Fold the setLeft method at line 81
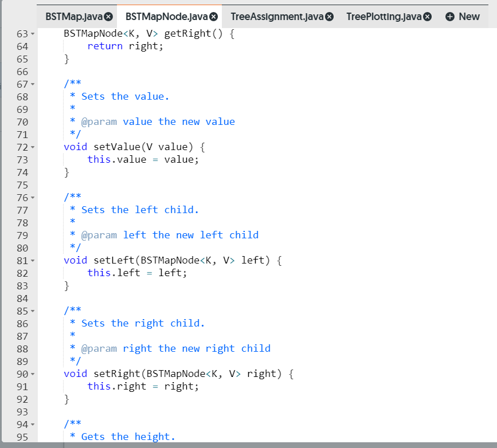The width and height of the screenshot is (497, 448). pyautogui.click(x=33, y=260)
